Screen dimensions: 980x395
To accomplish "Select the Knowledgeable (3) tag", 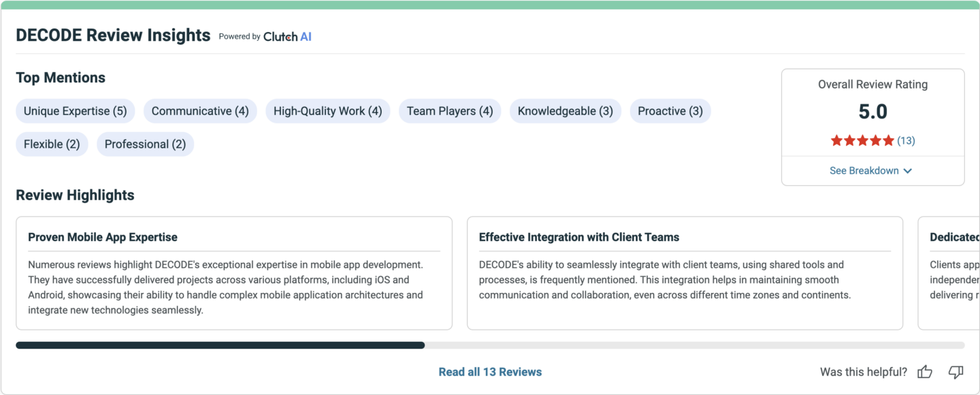I will [566, 111].
